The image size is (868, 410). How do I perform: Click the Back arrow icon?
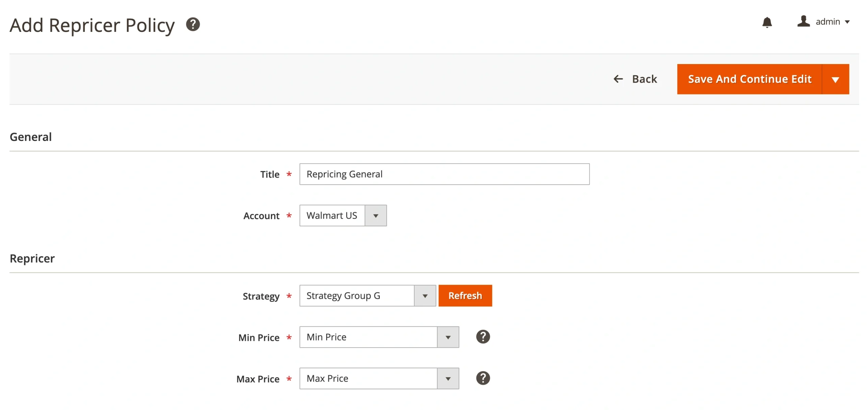pyautogui.click(x=618, y=79)
